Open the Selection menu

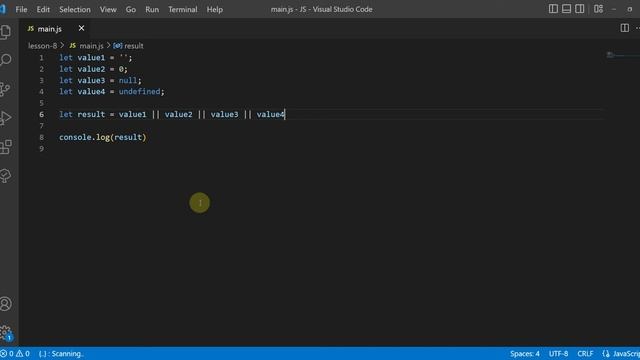point(75,9)
